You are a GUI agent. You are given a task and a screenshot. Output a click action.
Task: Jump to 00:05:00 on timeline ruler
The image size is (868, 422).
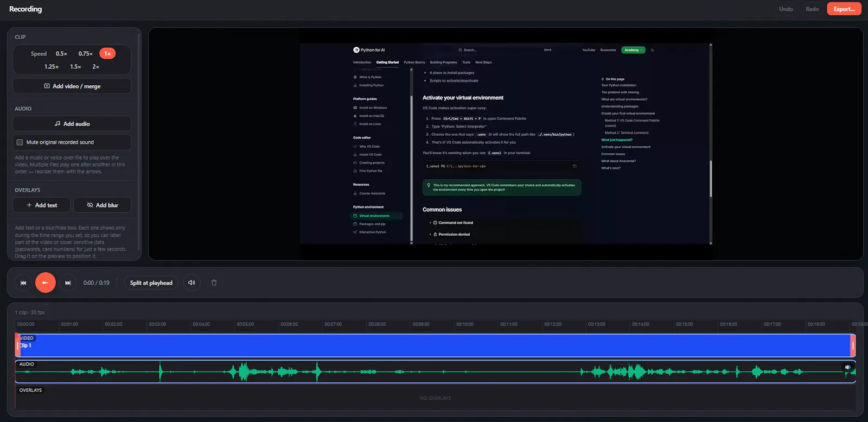click(245, 324)
